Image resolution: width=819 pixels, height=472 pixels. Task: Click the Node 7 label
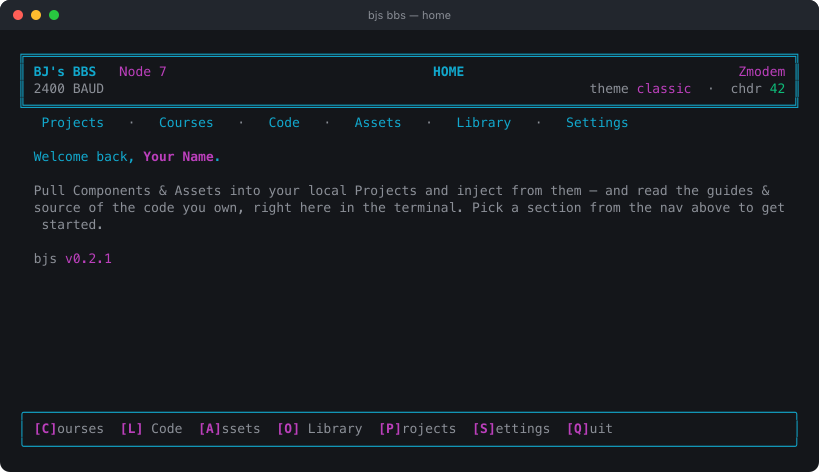pos(143,72)
